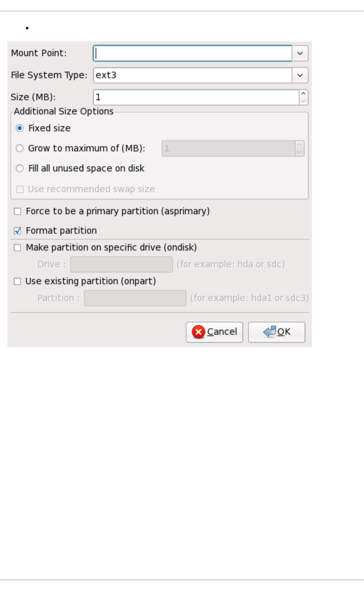Viewport: 364px width, 591px height.
Task: Increase Size (MB) with up arrow
Action: (303, 94)
